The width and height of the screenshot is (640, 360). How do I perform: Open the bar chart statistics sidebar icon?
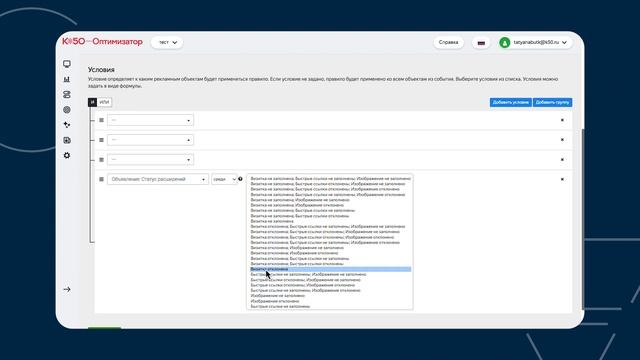pos(67,79)
